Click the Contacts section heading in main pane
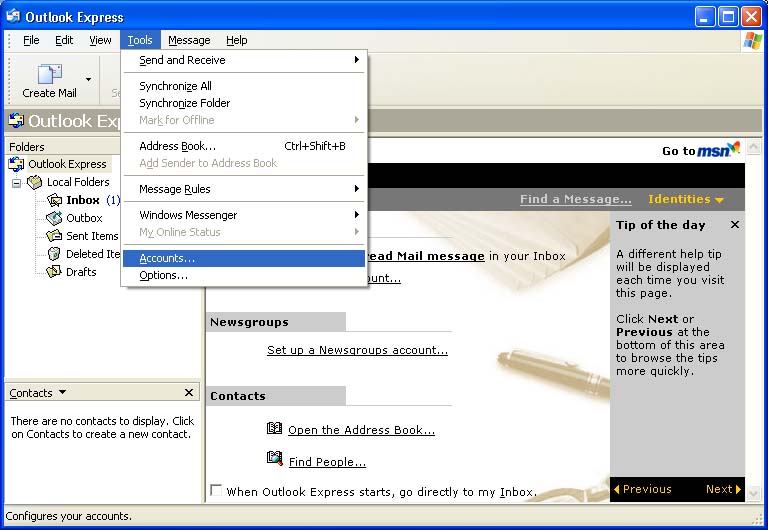The height and width of the screenshot is (530, 768). [238, 396]
